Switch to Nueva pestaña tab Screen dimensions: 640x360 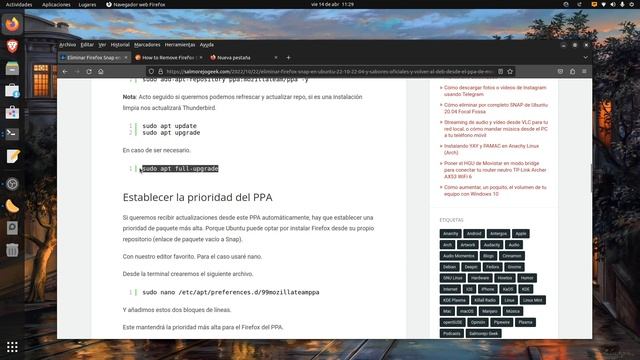pyautogui.click(x=244, y=58)
